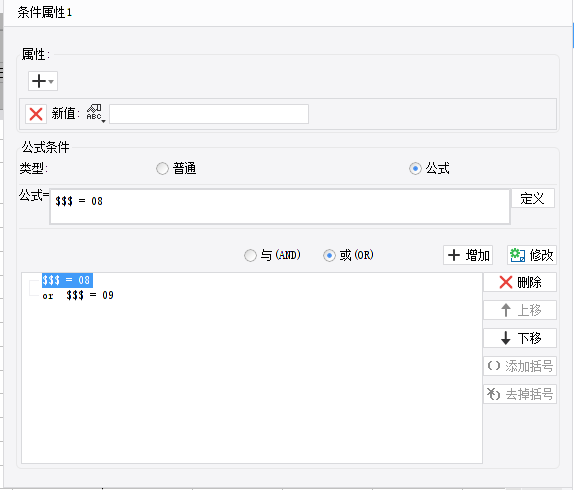Modify condition with the 修改 button
The height and width of the screenshot is (490, 574).
coord(532,255)
